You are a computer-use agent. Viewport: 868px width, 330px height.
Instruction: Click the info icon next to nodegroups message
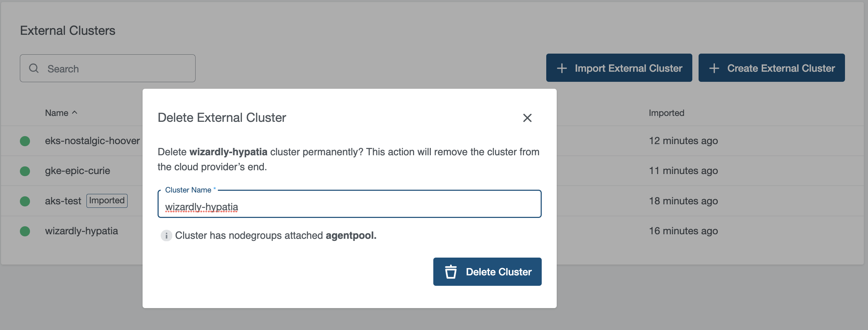167,236
